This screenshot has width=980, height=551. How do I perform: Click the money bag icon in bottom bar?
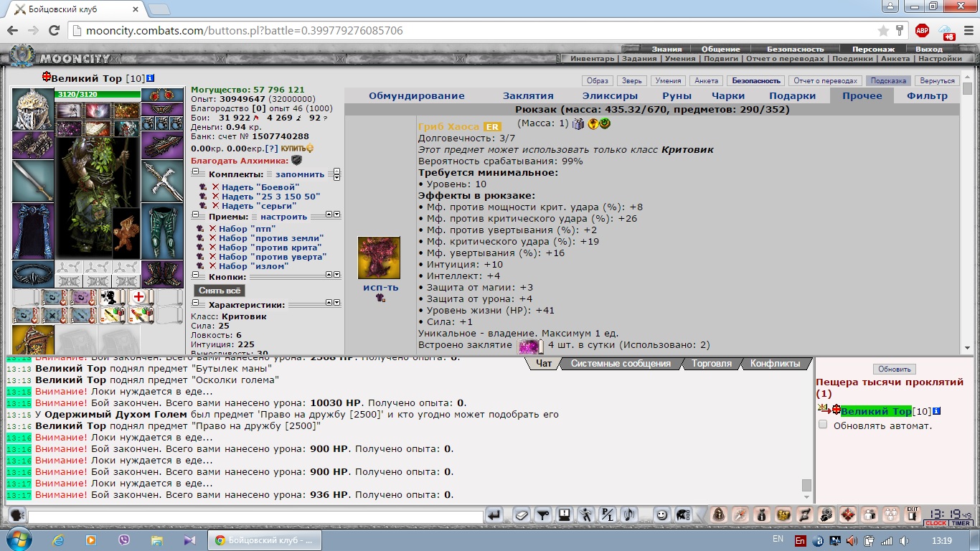point(761,514)
